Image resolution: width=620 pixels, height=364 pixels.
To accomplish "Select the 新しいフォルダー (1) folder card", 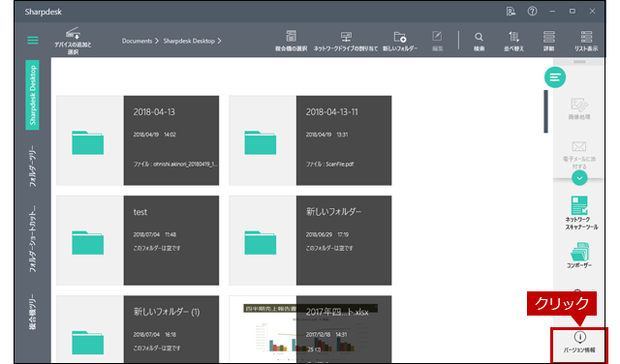I will pyautogui.click(x=138, y=329).
